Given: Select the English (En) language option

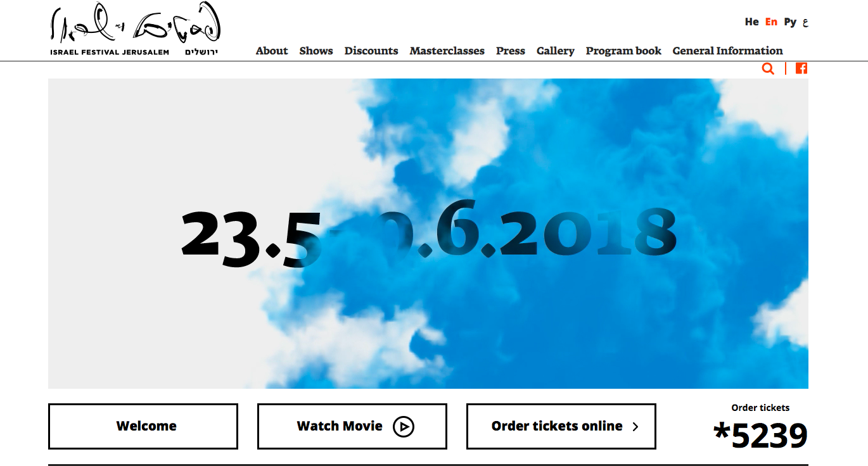Looking at the screenshot, I should 771,22.
